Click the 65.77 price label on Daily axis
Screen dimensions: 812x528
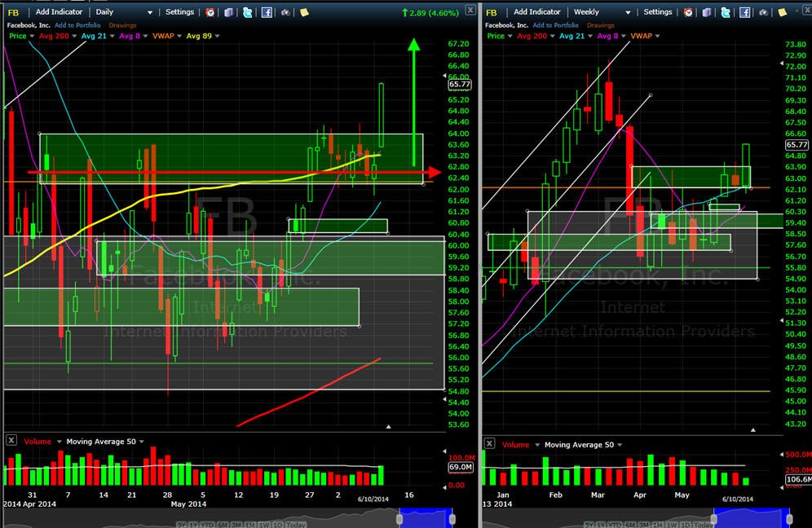pos(459,85)
